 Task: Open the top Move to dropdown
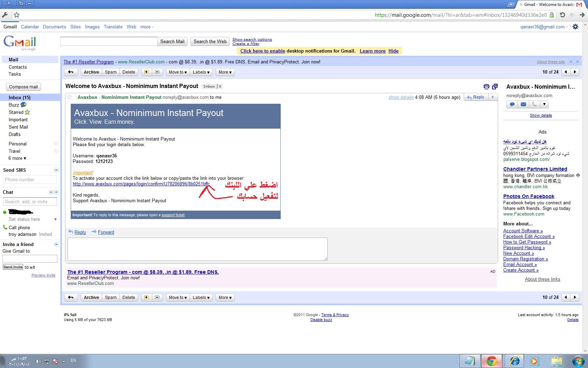pos(178,72)
